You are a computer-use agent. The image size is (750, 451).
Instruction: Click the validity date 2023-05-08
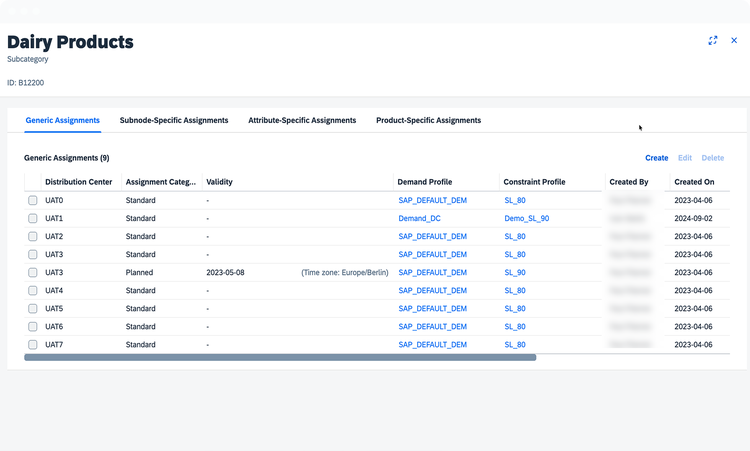(225, 273)
